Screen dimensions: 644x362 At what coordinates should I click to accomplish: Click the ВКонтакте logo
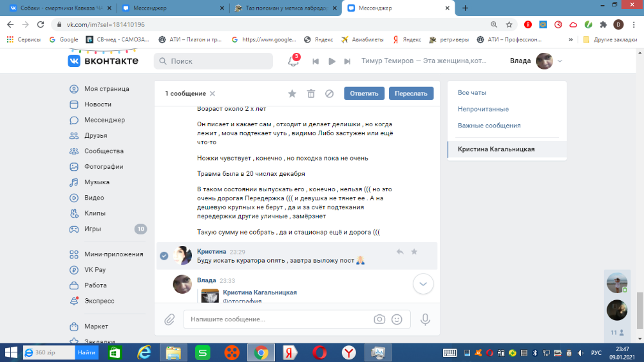click(104, 61)
